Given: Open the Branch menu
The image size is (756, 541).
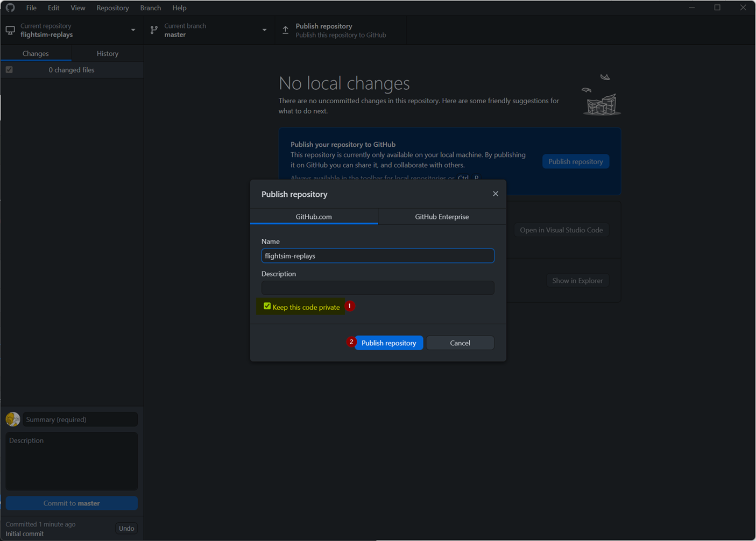Looking at the screenshot, I should 150,8.
